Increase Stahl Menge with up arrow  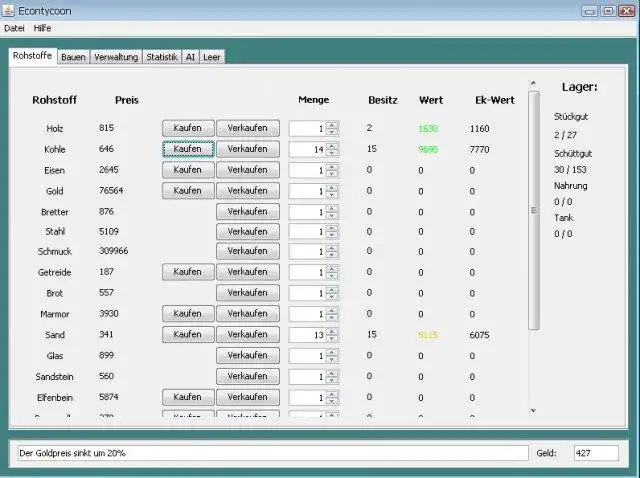point(332,229)
